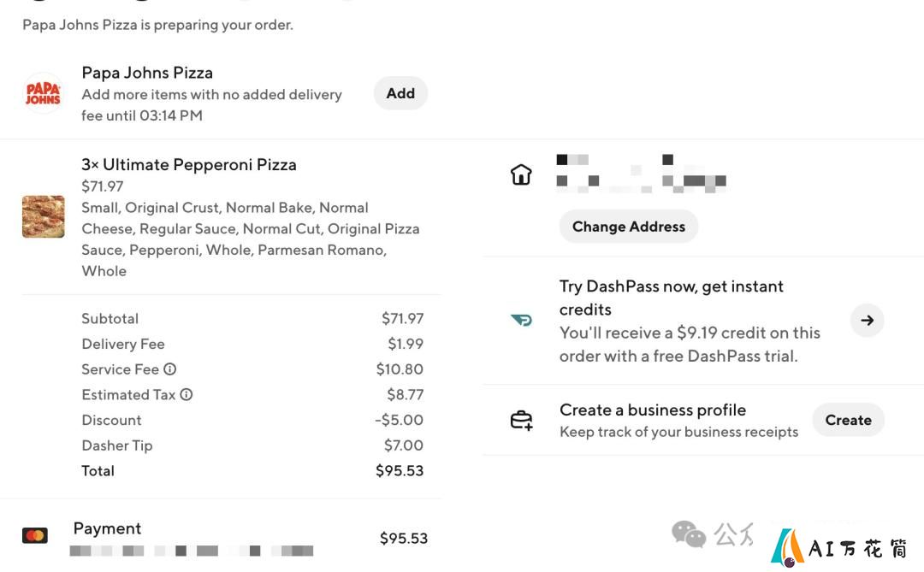Click the Dasher Tip row
The image size is (924, 572).
[x=252, y=445]
